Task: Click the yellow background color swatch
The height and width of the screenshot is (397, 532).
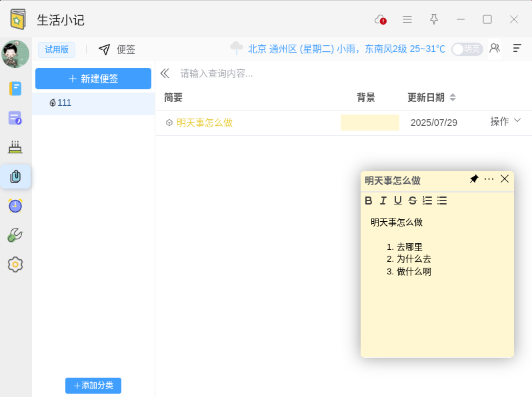Action: pos(370,123)
